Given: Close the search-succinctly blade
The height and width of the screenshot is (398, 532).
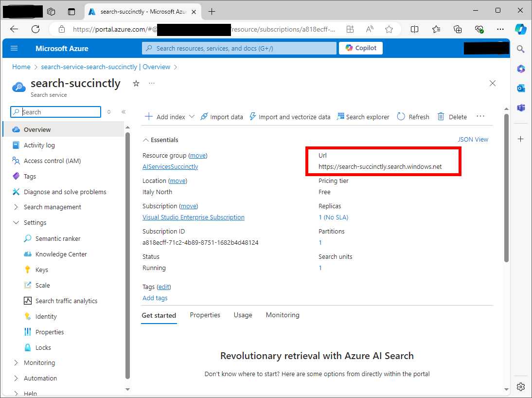Looking at the screenshot, I should [x=493, y=83].
